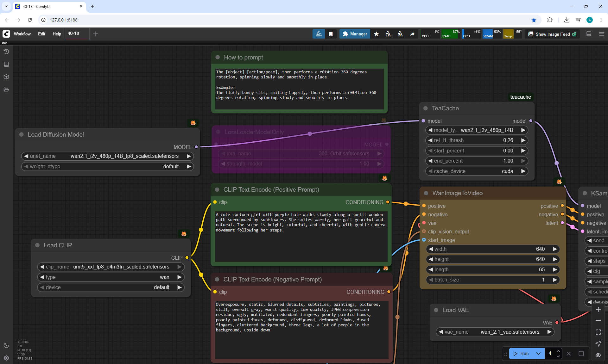Click the share arrow icon
This screenshot has width=608, height=364.
[412, 34]
